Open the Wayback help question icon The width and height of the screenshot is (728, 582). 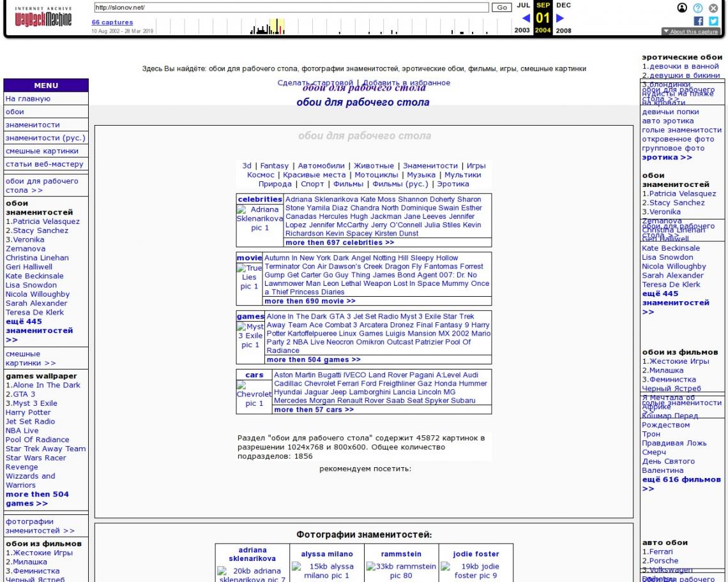pos(698,8)
